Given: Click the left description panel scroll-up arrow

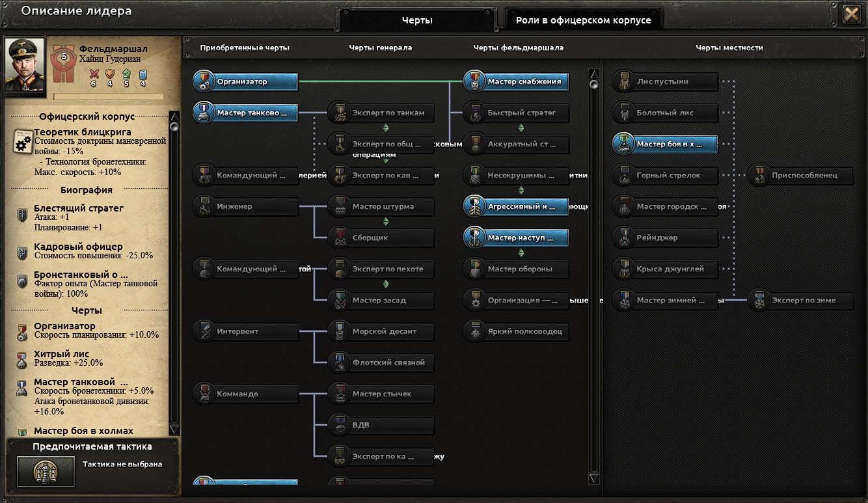Looking at the screenshot, I should (174, 116).
